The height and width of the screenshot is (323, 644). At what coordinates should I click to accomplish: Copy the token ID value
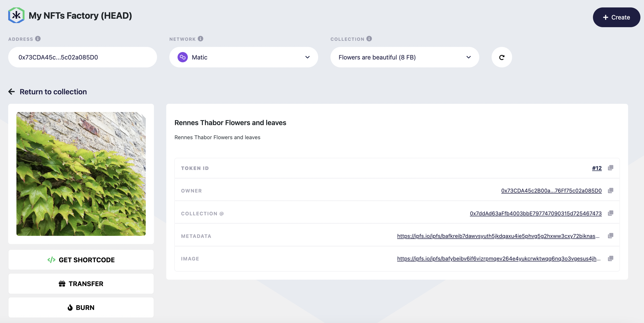pos(610,168)
